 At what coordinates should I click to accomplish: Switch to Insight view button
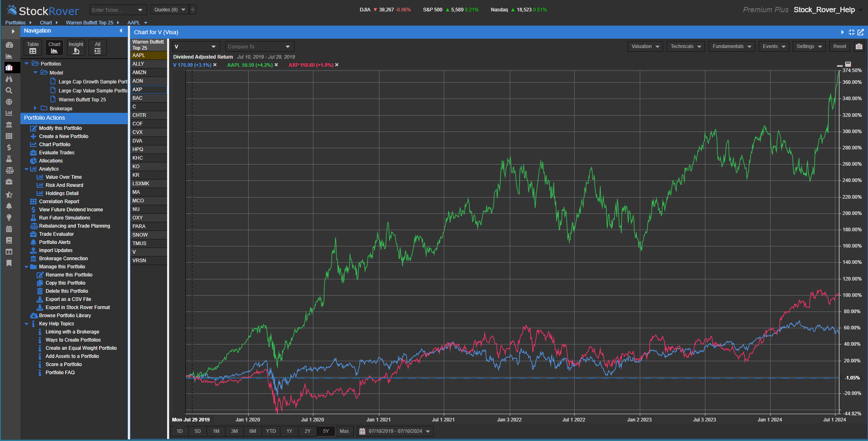[x=76, y=48]
